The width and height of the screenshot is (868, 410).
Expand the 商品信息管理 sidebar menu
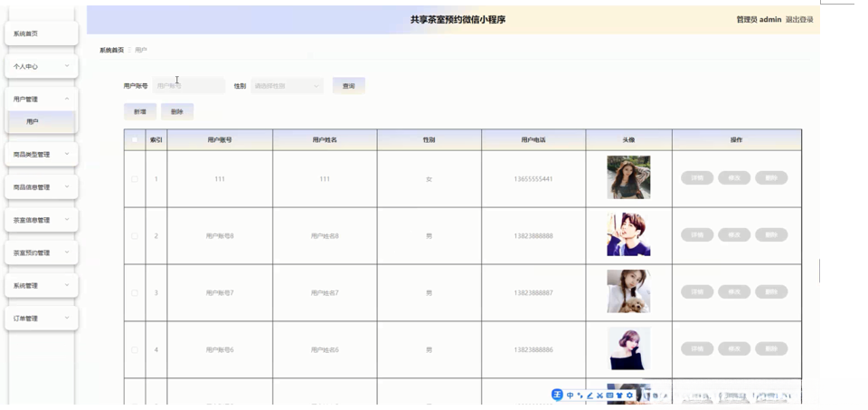coord(42,187)
